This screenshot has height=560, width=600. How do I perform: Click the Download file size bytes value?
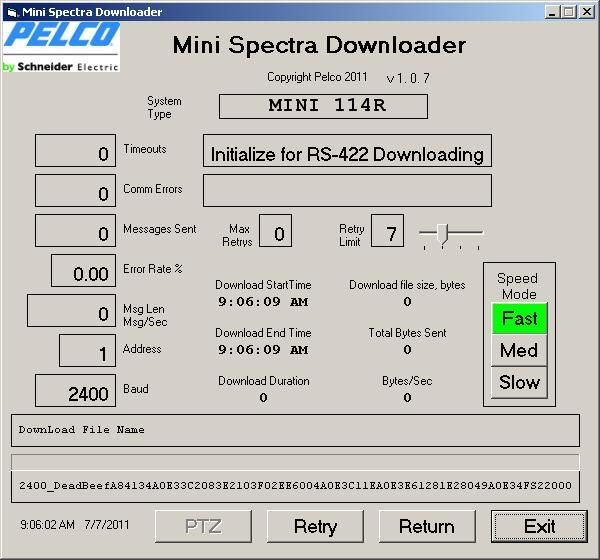click(x=407, y=302)
